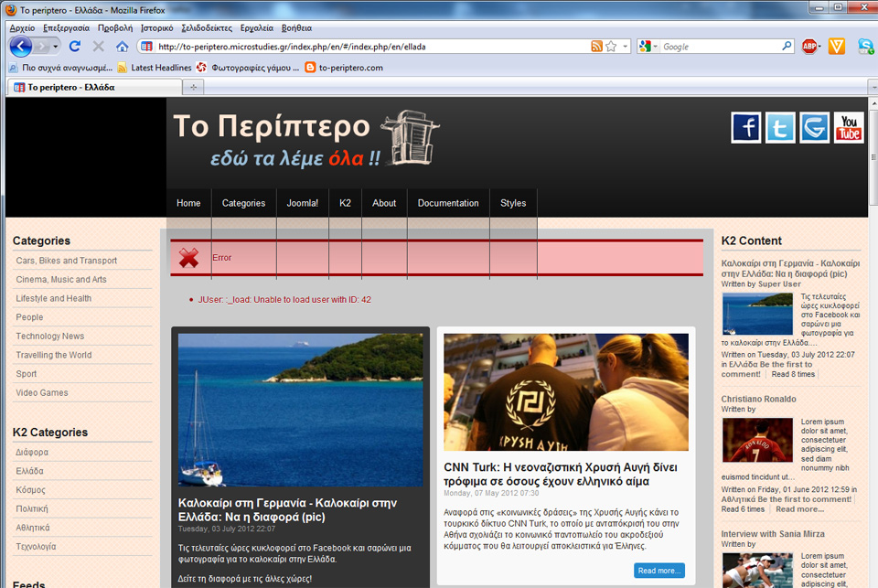The width and height of the screenshot is (878, 588).
Task: Open the back/forward history dropdown arrow
Action: [56, 47]
